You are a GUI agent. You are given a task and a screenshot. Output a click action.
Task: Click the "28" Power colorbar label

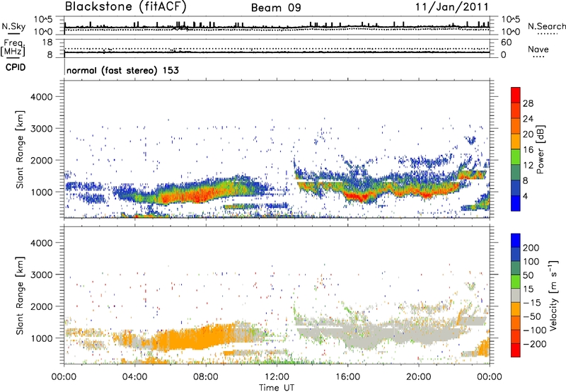coord(528,103)
